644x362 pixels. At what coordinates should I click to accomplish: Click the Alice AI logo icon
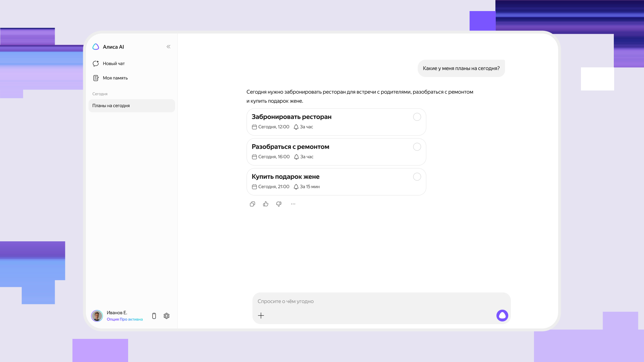click(x=96, y=47)
